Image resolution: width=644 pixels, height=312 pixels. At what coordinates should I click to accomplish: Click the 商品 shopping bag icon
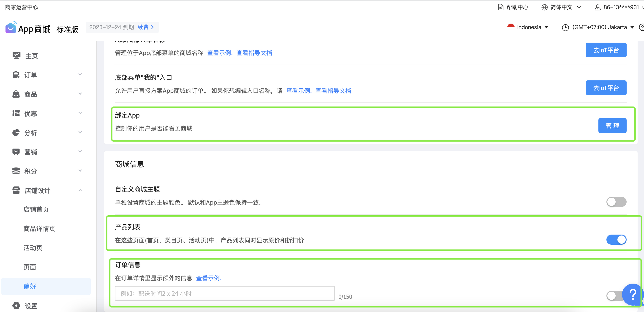[x=16, y=94]
